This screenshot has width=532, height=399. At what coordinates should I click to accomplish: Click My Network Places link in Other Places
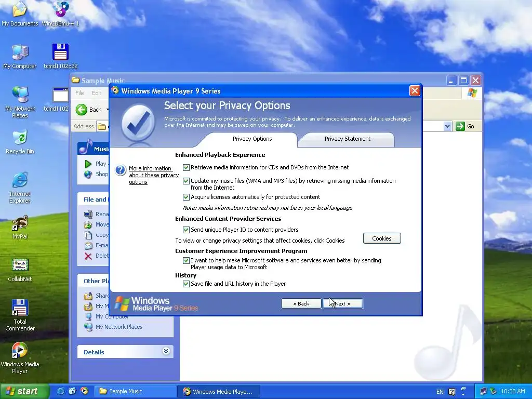[119, 327]
